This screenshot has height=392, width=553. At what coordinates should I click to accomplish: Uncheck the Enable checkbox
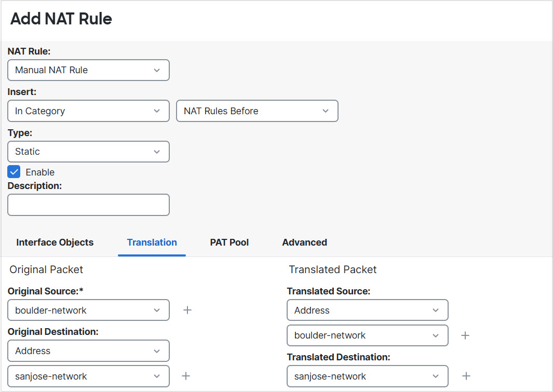tap(14, 172)
